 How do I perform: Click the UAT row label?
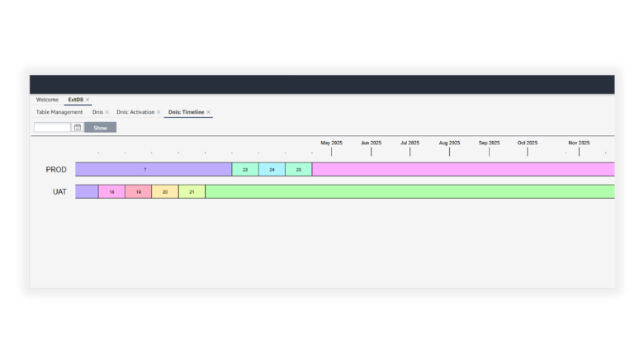59,191
